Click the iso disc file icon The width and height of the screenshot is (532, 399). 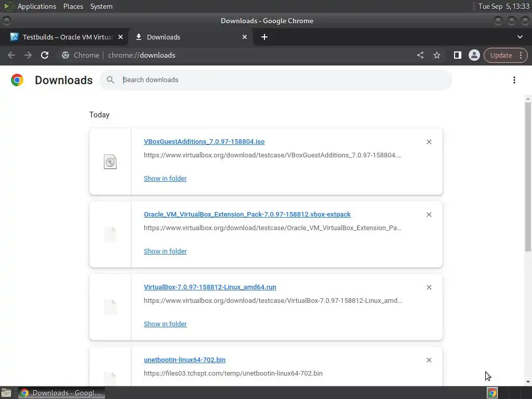[x=110, y=162]
